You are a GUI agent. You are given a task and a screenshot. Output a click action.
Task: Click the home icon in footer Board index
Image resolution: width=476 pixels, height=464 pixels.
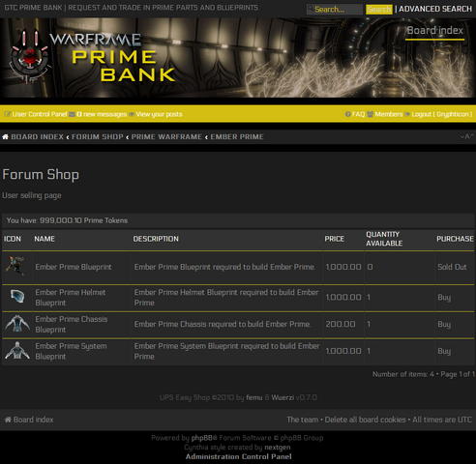click(x=8, y=420)
